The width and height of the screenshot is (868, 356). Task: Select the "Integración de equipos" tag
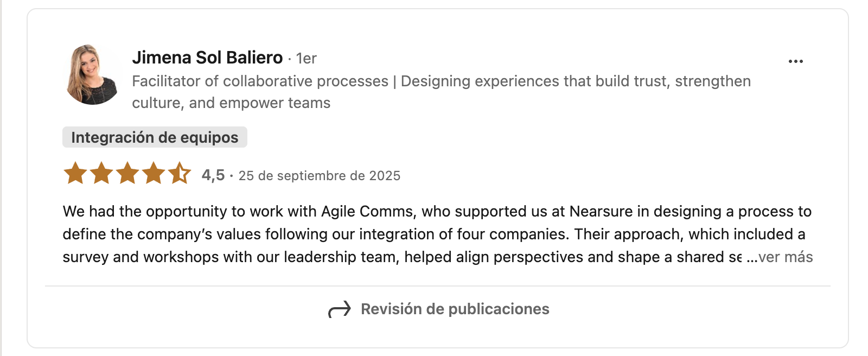pyautogui.click(x=155, y=137)
